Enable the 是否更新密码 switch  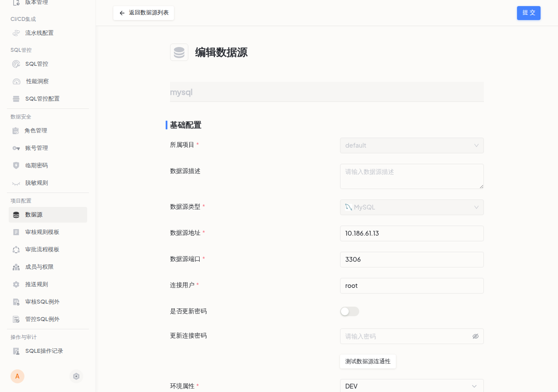click(x=350, y=311)
